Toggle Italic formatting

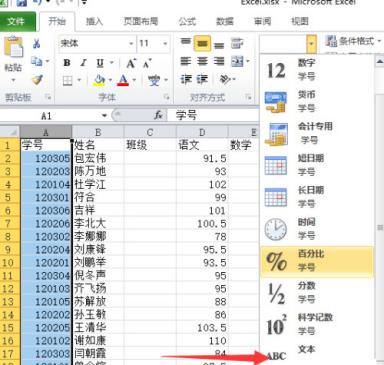tap(83, 63)
